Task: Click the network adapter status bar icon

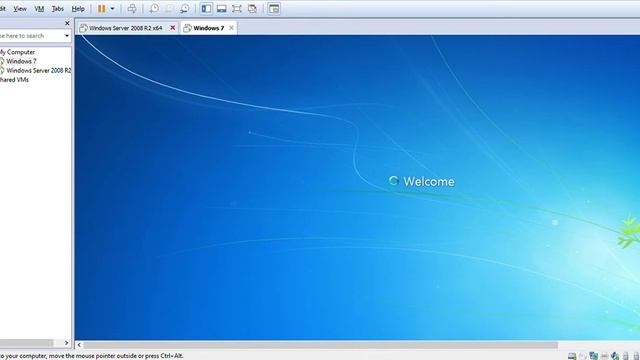Action: pyautogui.click(x=593, y=356)
